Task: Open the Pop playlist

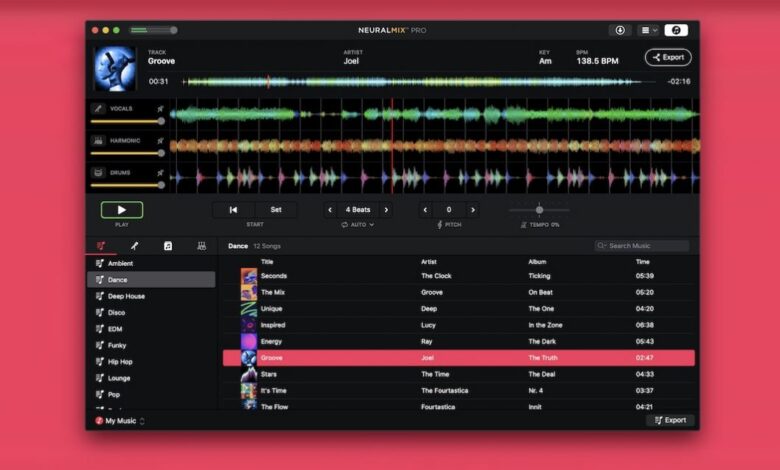Action: click(x=151, y=394)
